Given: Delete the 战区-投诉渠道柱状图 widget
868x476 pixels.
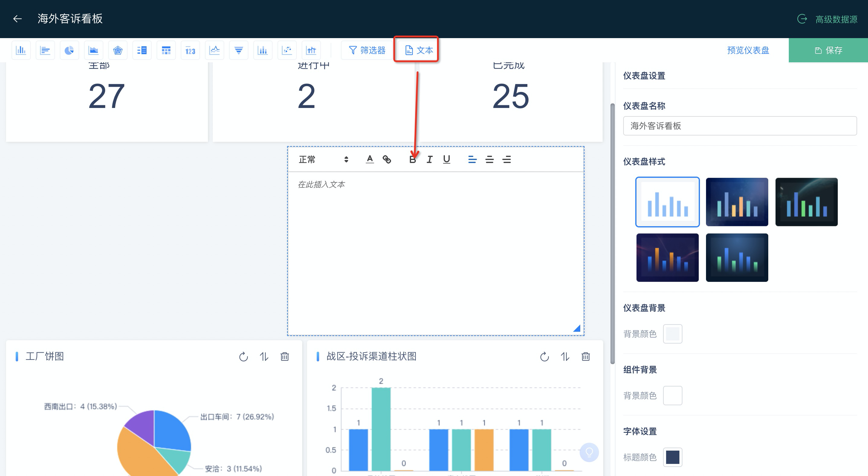Looking at the screenshot, I should point(586,357).
